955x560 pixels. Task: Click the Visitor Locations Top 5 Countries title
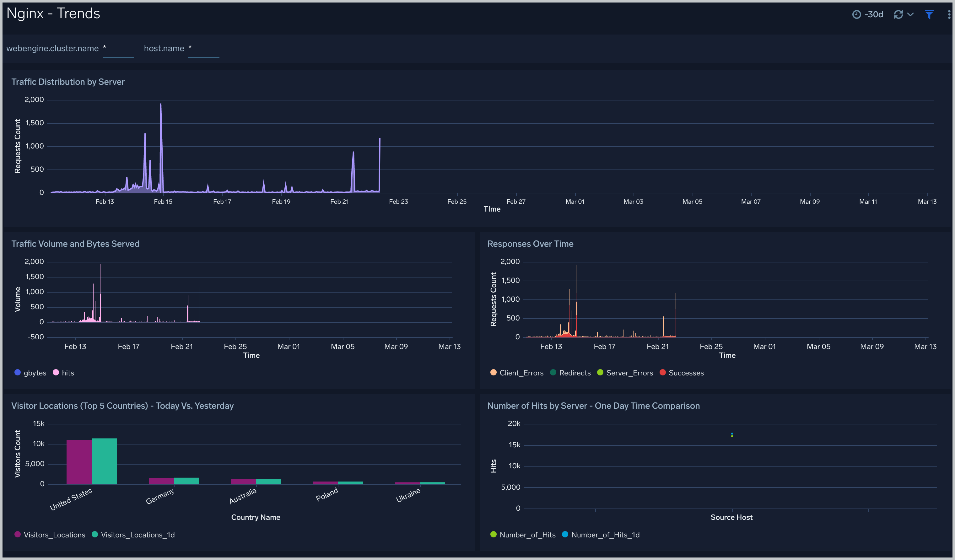(122, 406)
